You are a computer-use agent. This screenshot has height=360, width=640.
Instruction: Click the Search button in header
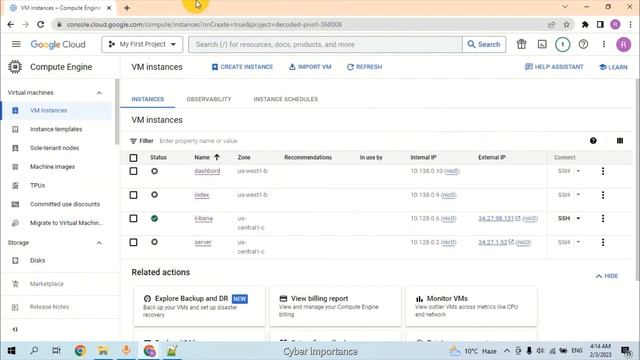484,44
